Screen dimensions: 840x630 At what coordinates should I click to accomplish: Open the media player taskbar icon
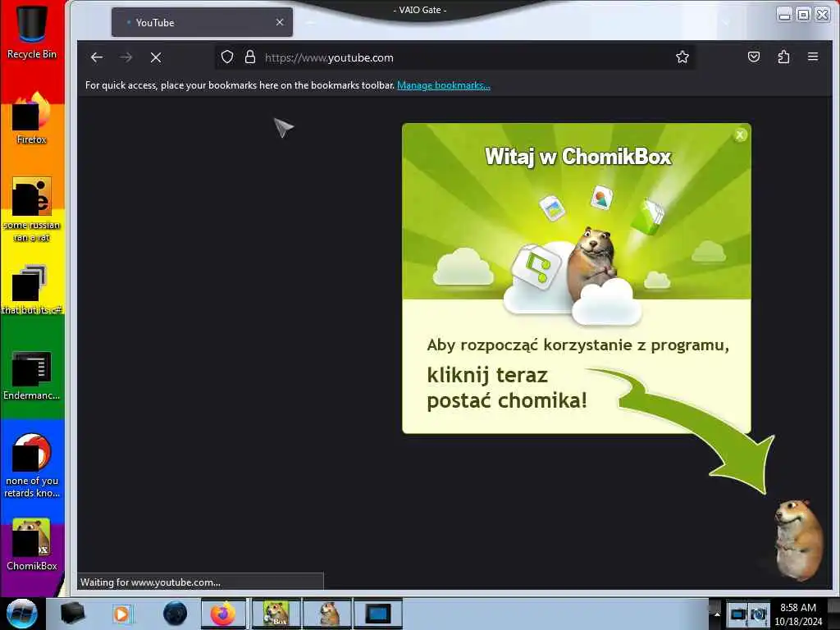click(x=123, y=614)
